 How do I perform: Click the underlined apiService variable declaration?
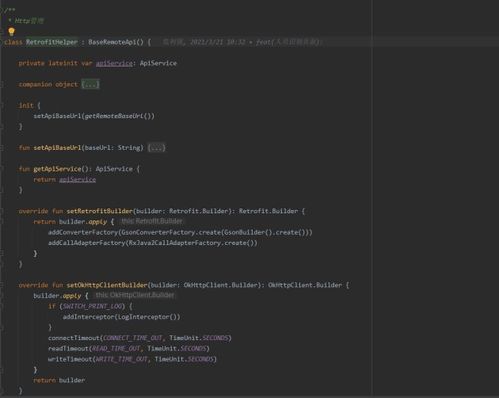[114, 63]
